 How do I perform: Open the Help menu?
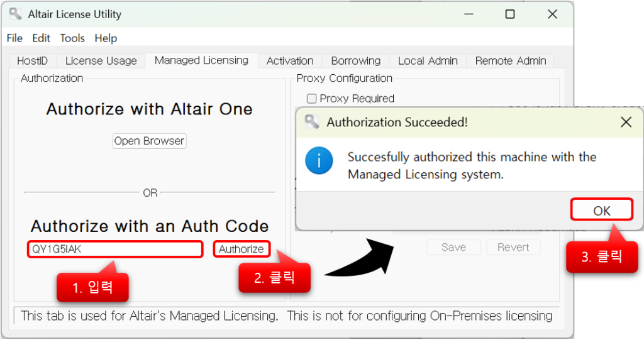pyautogui.click(x=106, y=38)
